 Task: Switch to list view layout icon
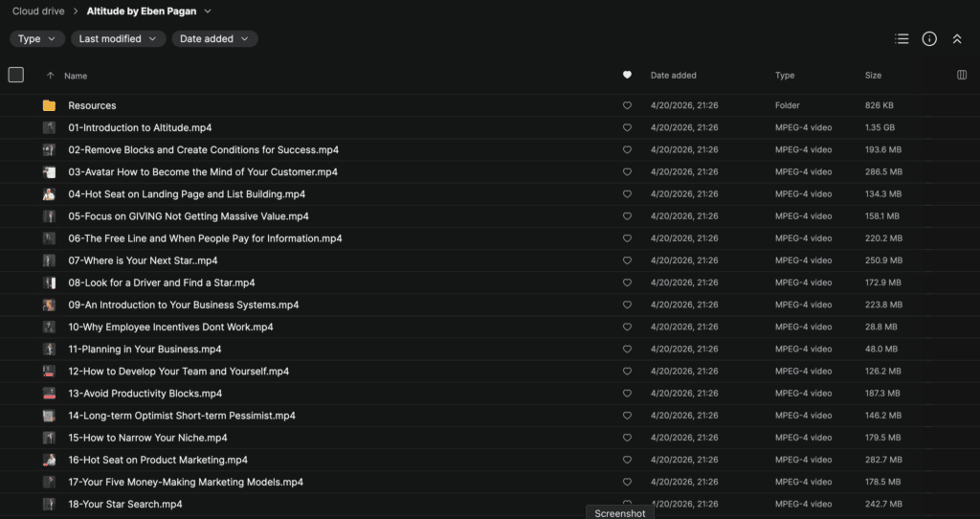(x=902, y=39)
